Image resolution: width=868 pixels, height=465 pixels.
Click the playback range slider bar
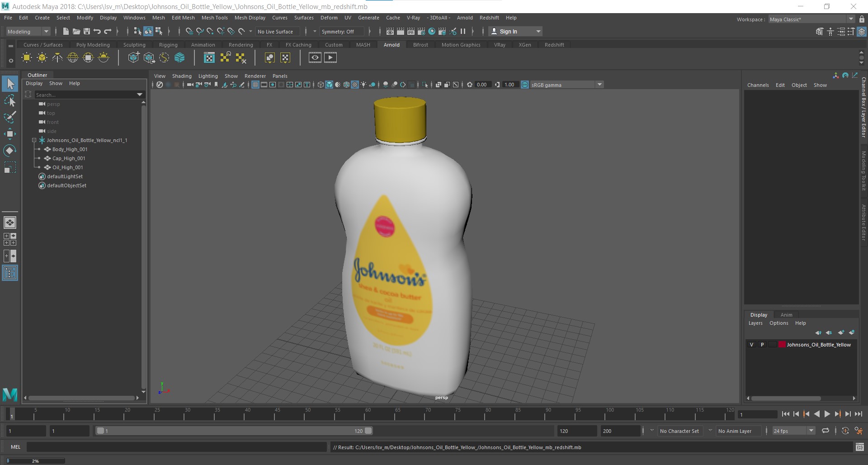point(234,431)
